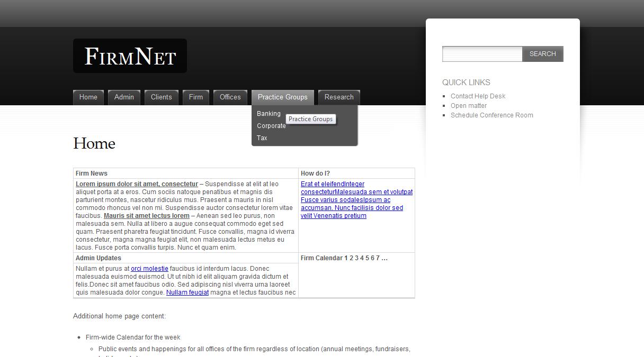Choose Banking from Practice Groups dropdown

(x=269, y=114)
